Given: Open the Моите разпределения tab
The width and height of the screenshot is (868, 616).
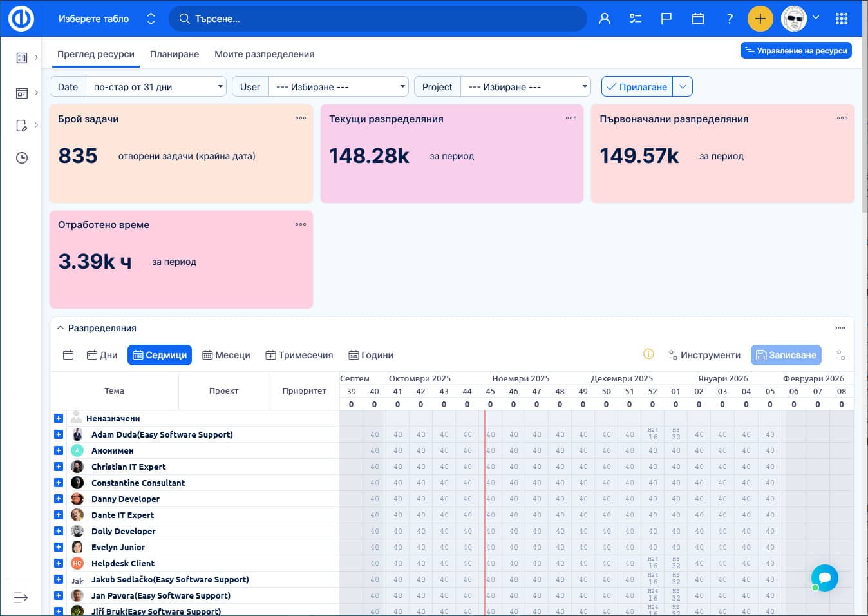Looking at the screenshot, I should [x=265, y=54].
